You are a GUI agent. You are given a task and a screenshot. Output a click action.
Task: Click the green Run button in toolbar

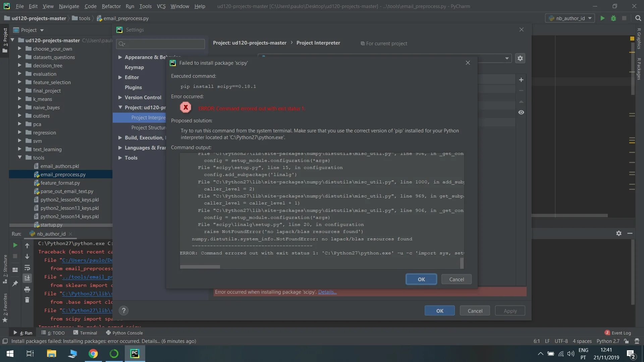pyautogui.click(x=602, y=18)
